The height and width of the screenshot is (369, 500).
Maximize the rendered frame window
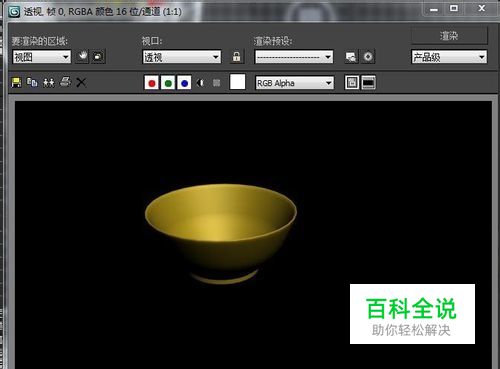coord(454,9)
